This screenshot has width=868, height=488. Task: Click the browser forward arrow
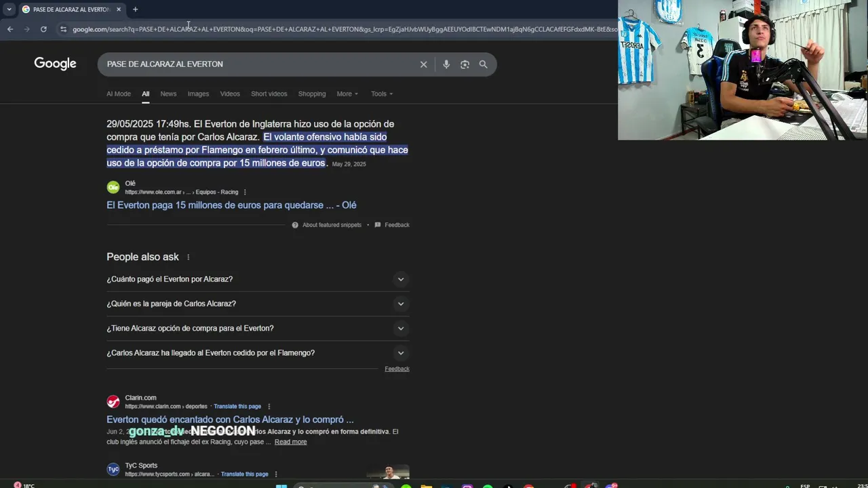point(26,29)
